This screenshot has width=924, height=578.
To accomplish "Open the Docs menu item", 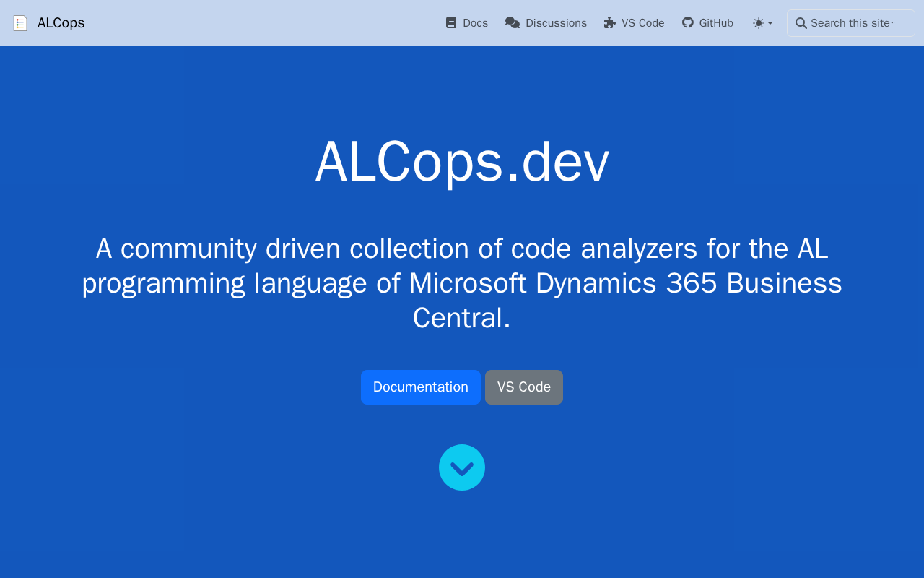I will (466, 23).
